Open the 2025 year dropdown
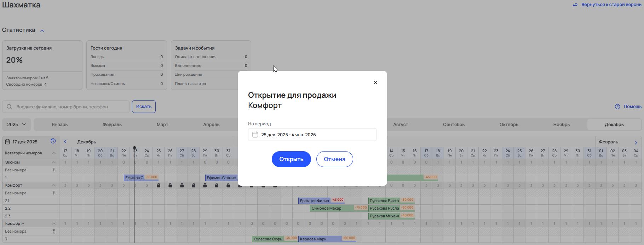Viewport: 644px width, 245px height. tap(17, 125)
